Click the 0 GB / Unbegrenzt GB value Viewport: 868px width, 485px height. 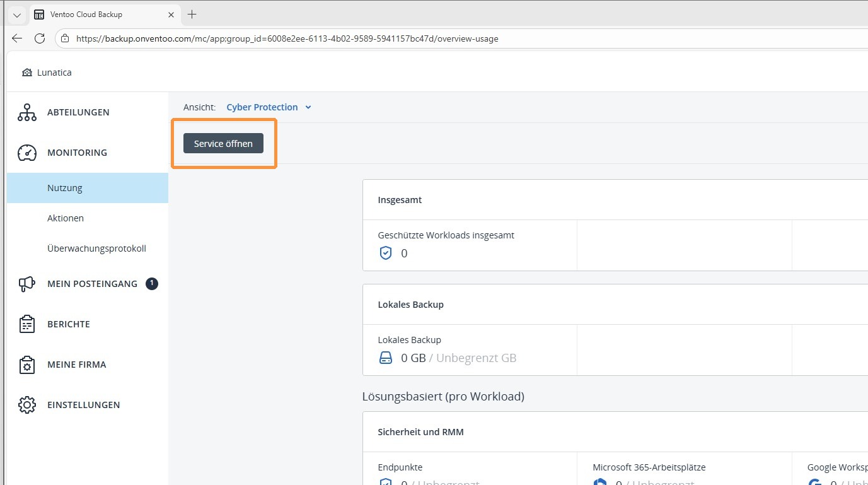click(459, 358)
